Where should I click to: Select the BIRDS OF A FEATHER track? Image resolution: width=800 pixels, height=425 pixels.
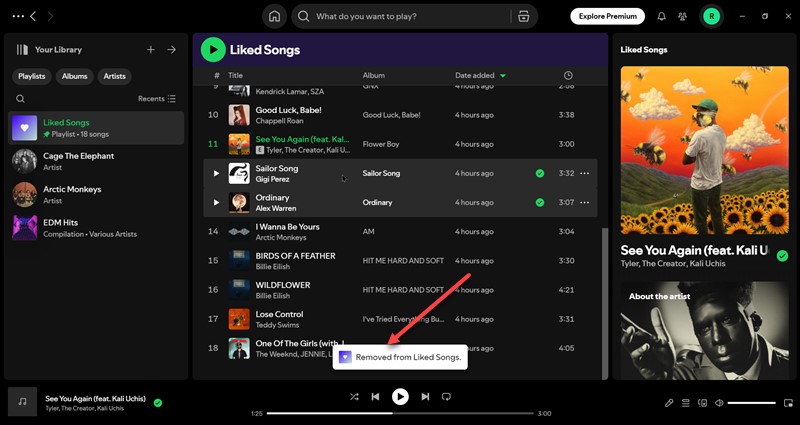click(400, 261)
